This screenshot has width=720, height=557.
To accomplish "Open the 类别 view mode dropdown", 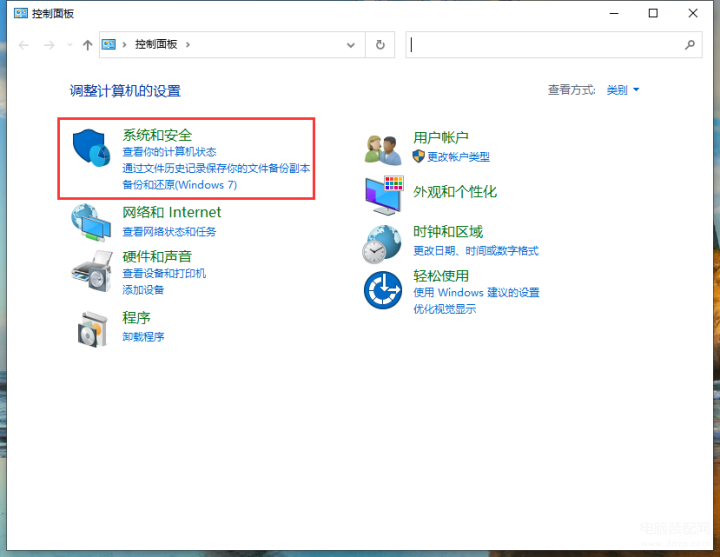I will (x=623, y=90).
